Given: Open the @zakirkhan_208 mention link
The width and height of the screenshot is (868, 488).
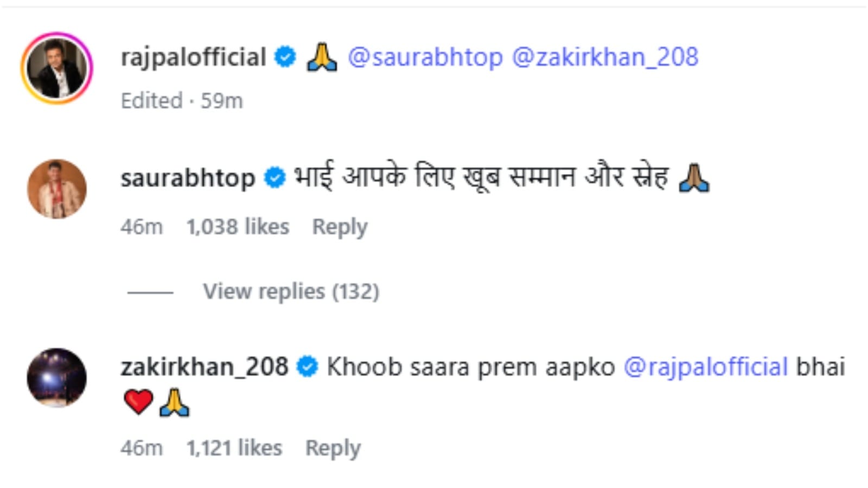Looking at the screenshot, I should pyautogui.click(x=605, y=57).
